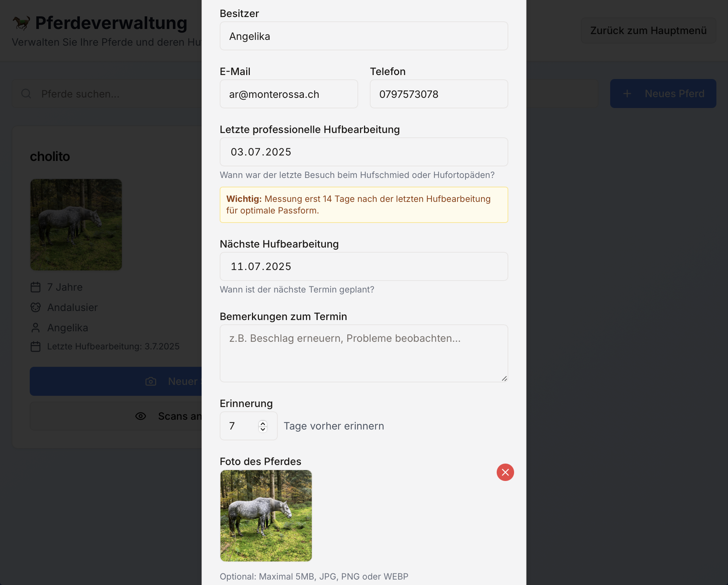
Task: Click the plus icon on Neues Pferd
Action: click(627, 94)
